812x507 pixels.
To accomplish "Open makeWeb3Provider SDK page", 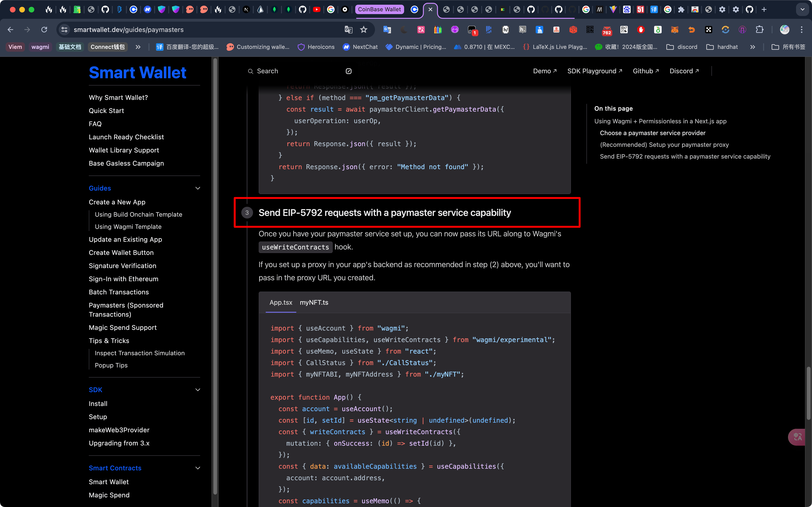I will click(119, 430).
